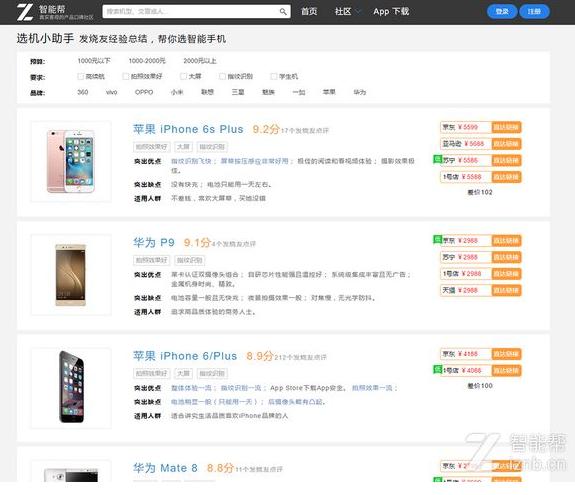Check the 指纹识别 requirement checkbox
Viewport: 575px width, 495px height.
coord(222,76)
